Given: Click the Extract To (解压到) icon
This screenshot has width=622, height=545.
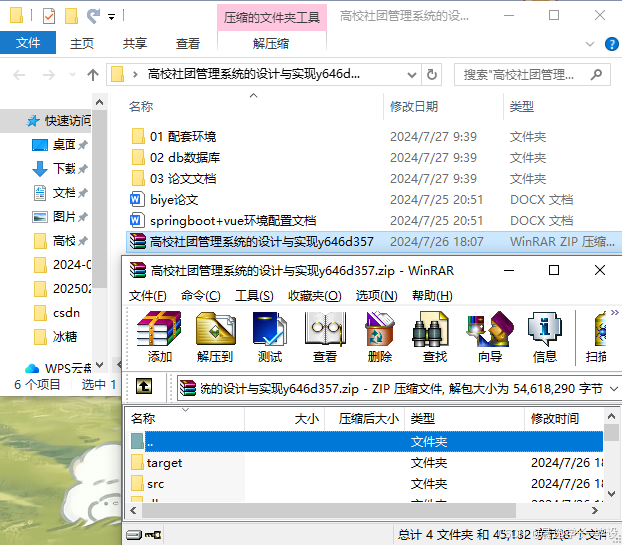Looking at the screenshot, I should point(215,337).
